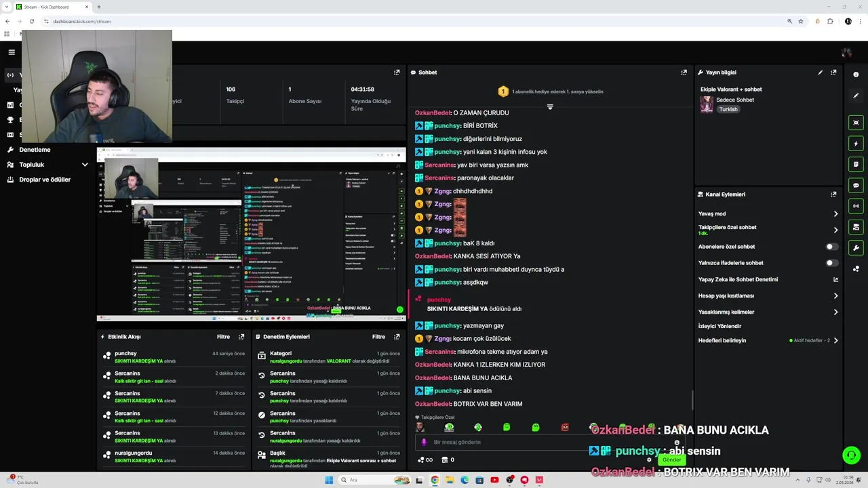The image size is (868, 488).
Task: Pop out the Denetim Eylemleri panel
Action: (x=397, y=337)
